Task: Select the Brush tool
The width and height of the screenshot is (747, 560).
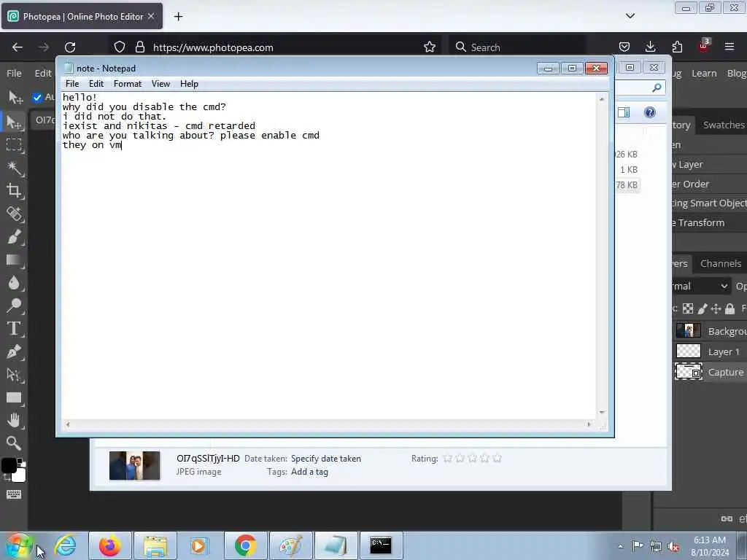Action: [14, 237]
